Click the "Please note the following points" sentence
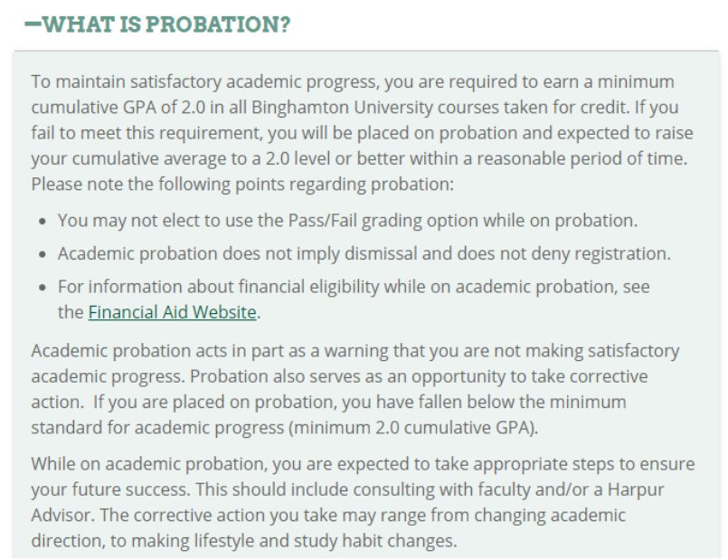728x560 pixels. [241, 184]
